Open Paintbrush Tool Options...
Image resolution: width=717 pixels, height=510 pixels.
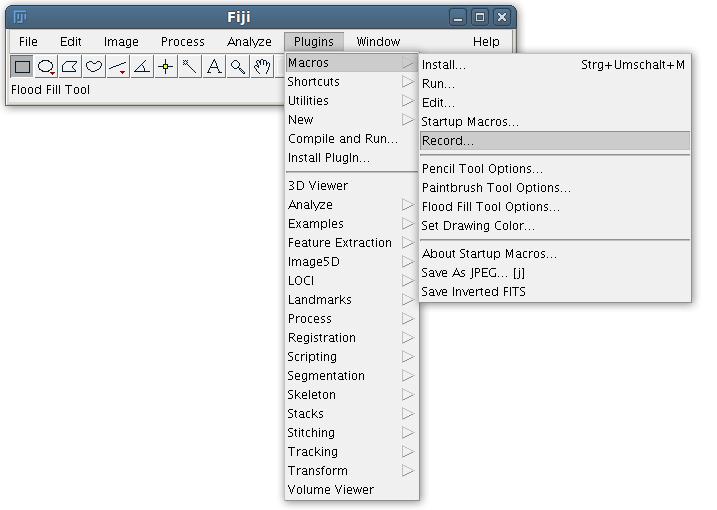[555, 188]
